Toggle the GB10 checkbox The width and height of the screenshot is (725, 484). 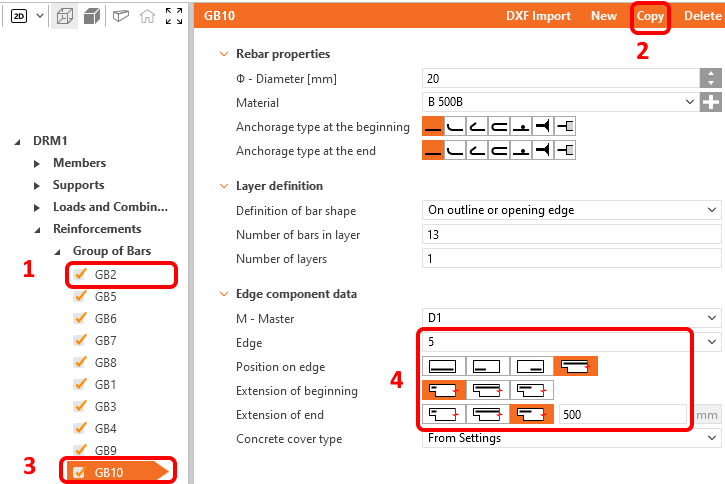[80, 472]
